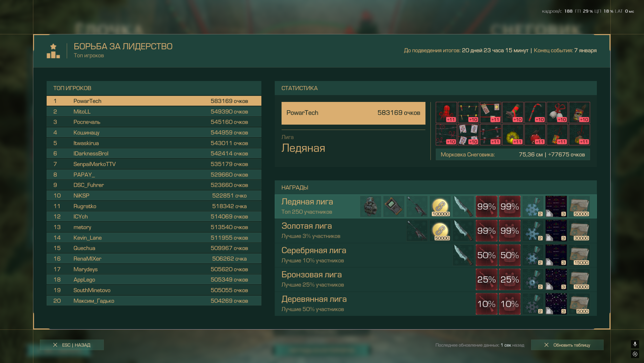Click the candy cane decoration icon
The image size is (644, 363).
(535, 113)
